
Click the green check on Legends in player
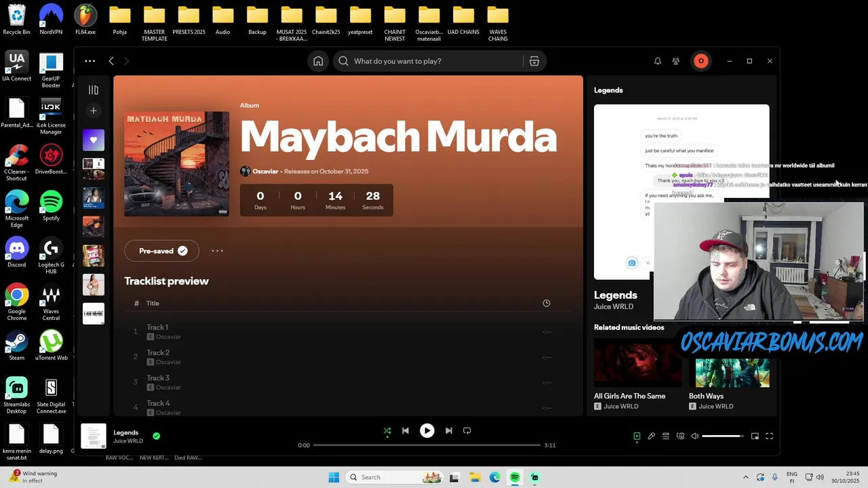pyautogui.click(x=157, y=436)
